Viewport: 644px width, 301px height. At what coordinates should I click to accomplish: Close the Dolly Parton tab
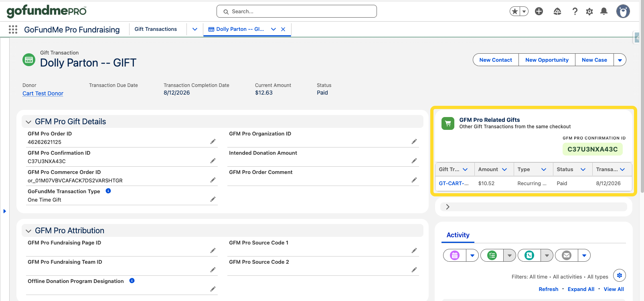click(x=283, y=29)
